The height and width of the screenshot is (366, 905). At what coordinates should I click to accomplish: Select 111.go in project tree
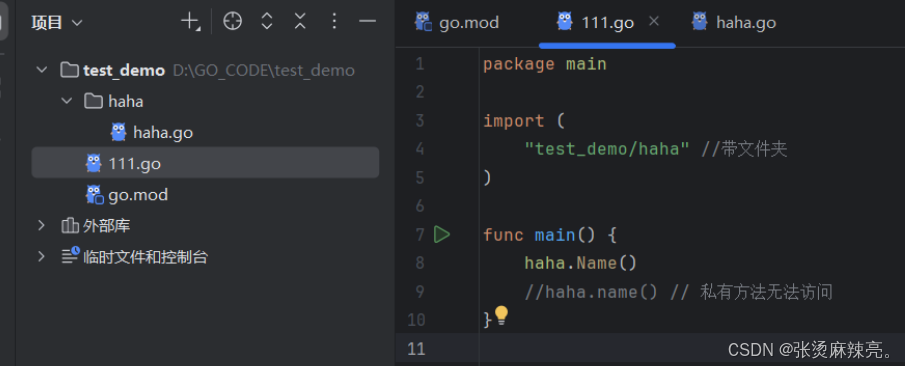pyautogui.click(x=205, y=163)
